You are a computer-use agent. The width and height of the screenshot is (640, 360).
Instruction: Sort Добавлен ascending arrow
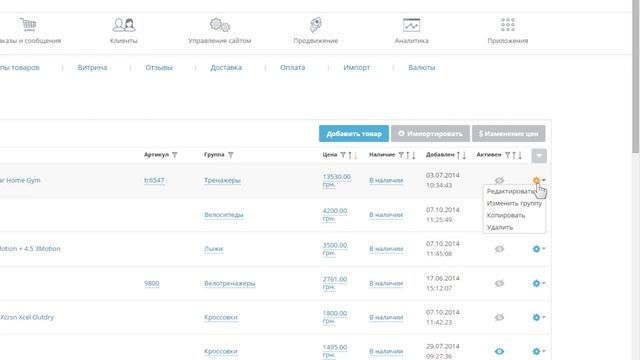click(458, 155)
